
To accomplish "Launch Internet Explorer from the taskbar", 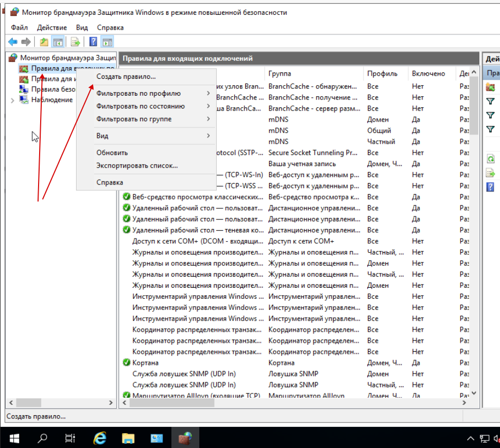I will click(x=100, y=438).
